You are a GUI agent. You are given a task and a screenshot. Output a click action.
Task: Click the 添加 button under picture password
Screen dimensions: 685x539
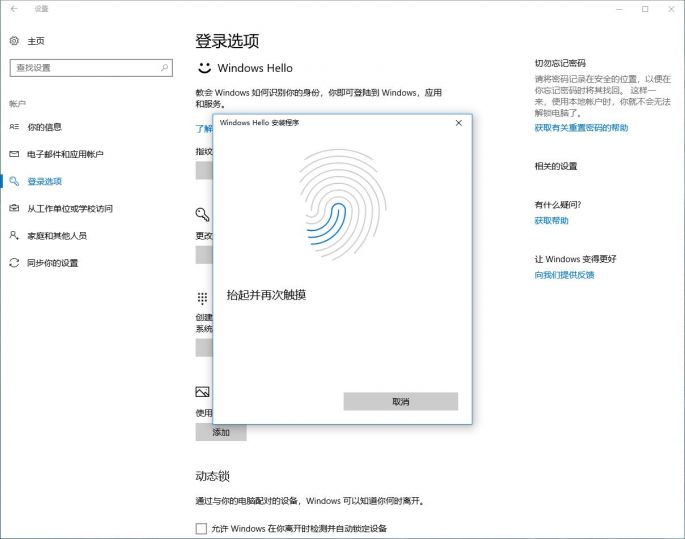221,432
